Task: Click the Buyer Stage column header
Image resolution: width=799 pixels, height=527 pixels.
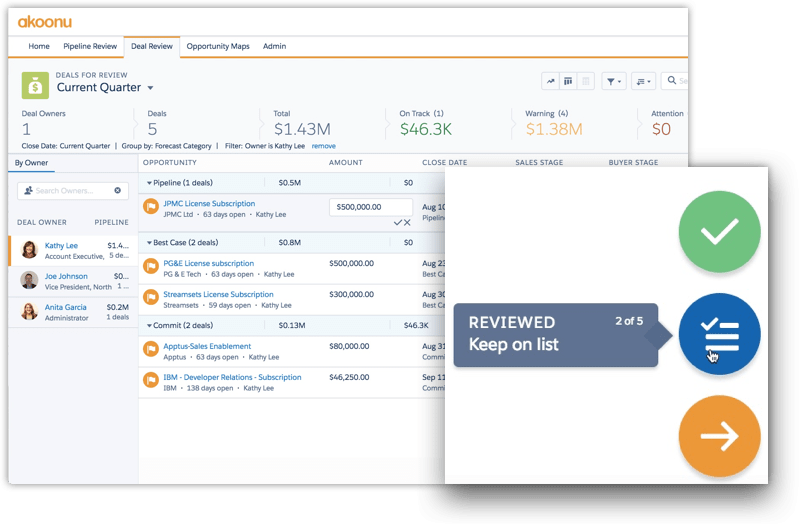Action: 633,163
